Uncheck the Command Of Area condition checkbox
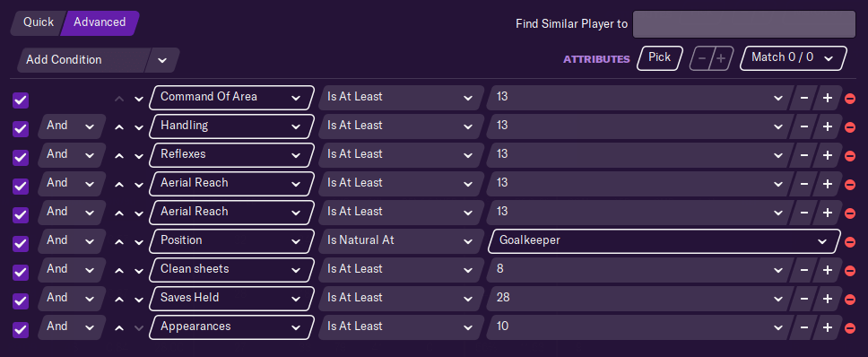Screen dimensions: 868x357 [x=21, y=100]
